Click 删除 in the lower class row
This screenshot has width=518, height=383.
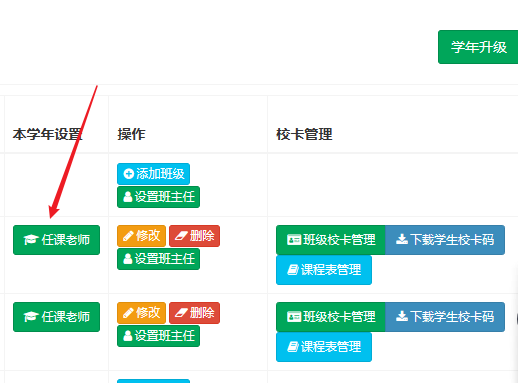[194, 313]
